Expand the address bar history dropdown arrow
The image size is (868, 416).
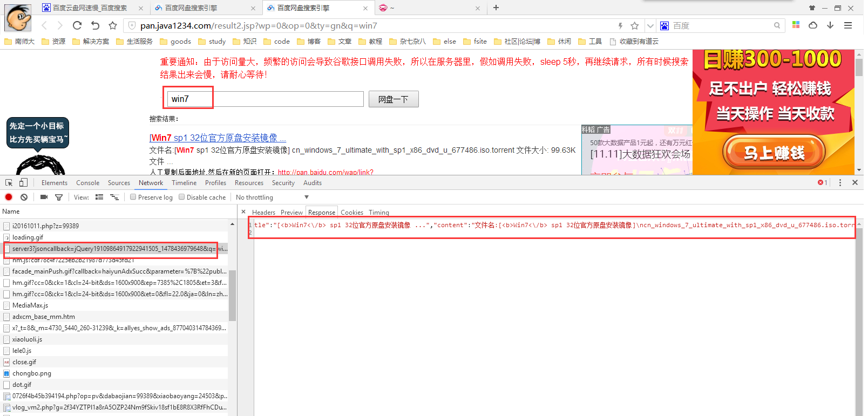tap(650, 25)
